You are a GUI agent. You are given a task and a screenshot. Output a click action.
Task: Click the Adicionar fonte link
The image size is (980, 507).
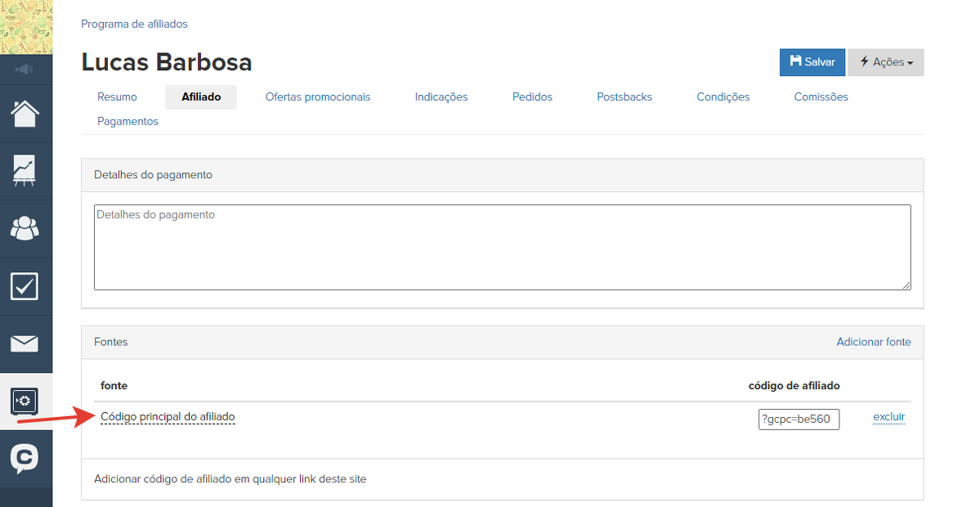873,342
